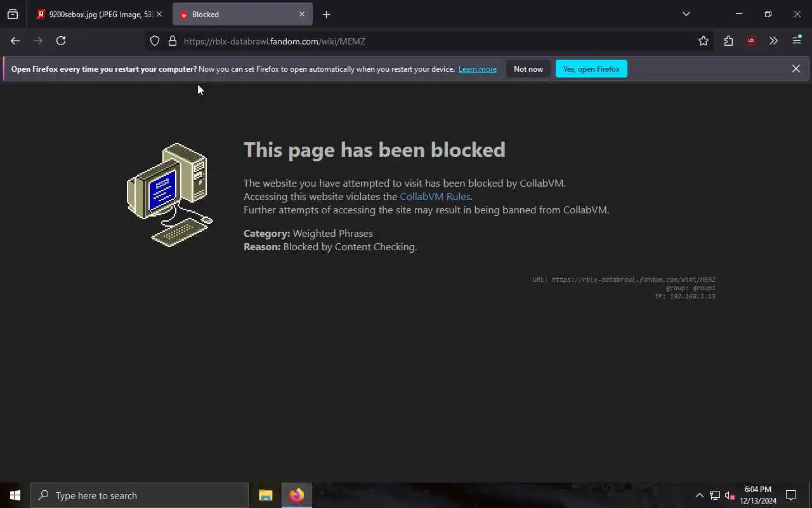Click the pixel computer illustration
812x508 pixels.
[170, 195]
